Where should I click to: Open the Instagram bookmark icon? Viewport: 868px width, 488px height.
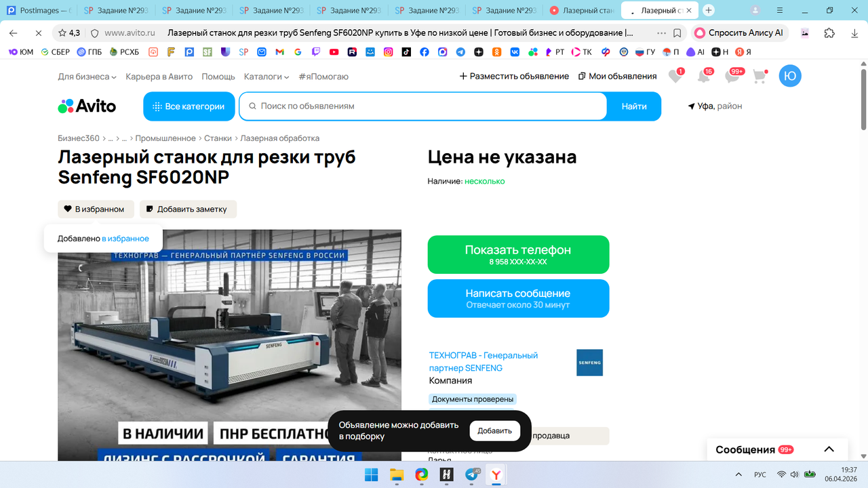[389, 52]
